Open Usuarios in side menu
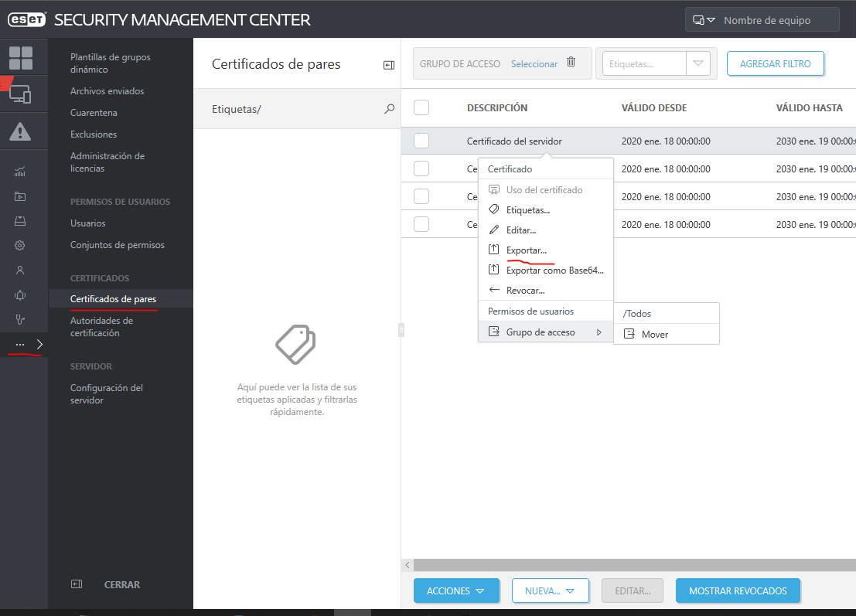This screenshot has width=856, height=616. pyautogui.click(x=88, y=223)
